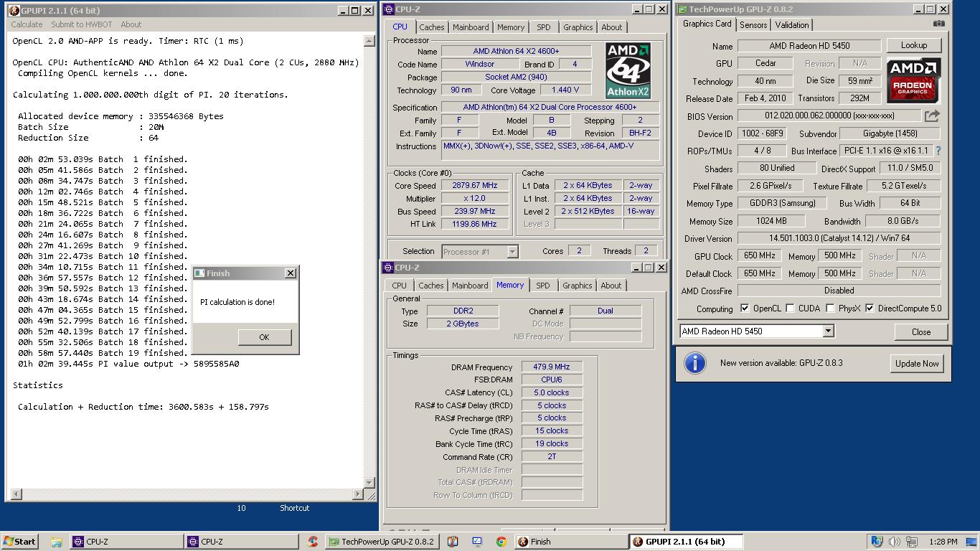Click the BIOS version share/export icon in GPU-Z
980x551 pixels.
click(931, 116)
